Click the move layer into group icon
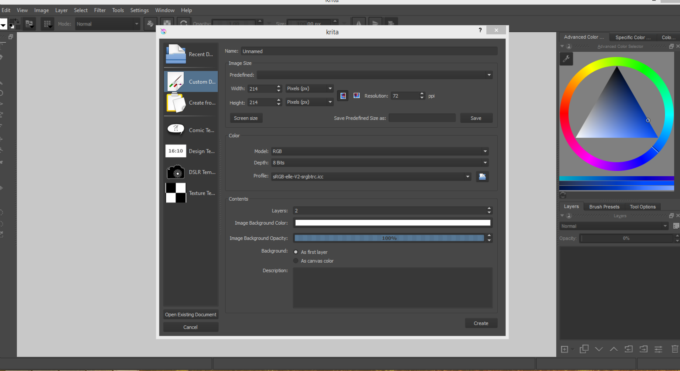 click(644, 349)
